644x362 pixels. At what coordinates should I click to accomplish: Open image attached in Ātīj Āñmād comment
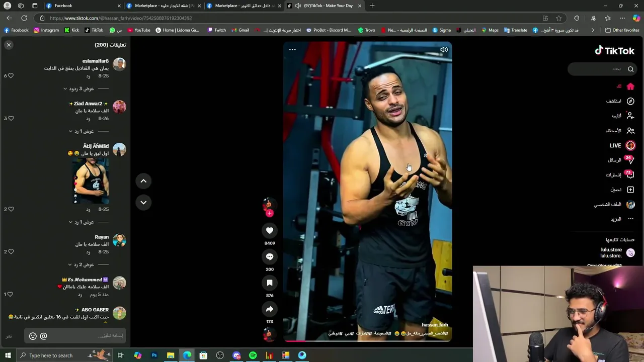pos(91,181)
